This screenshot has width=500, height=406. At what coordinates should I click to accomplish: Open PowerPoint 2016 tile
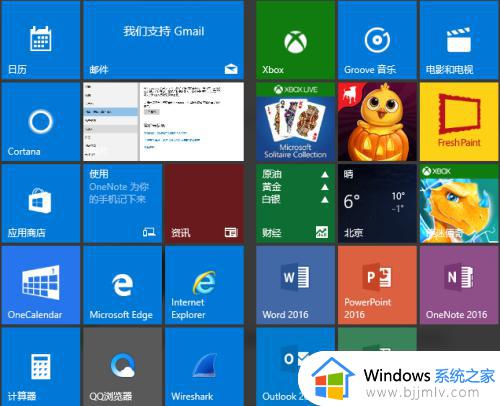click(377, 285)
